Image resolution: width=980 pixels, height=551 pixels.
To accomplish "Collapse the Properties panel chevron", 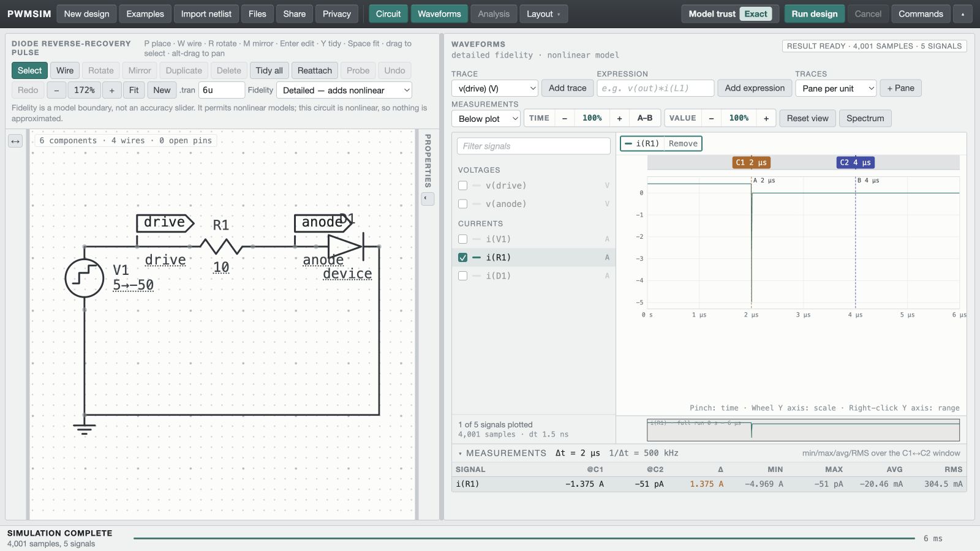I will 428,198.
